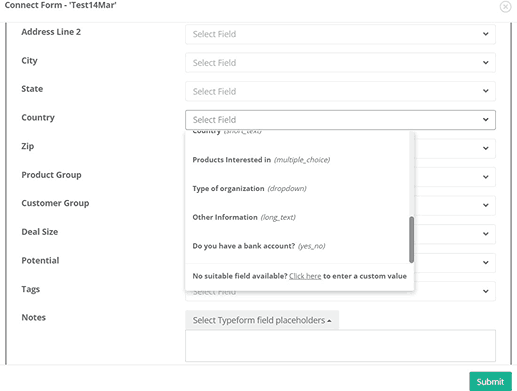The image size is (517, 391).
Task: Open the Address Line 2 field dropdown
Action: tap(340, 34)
